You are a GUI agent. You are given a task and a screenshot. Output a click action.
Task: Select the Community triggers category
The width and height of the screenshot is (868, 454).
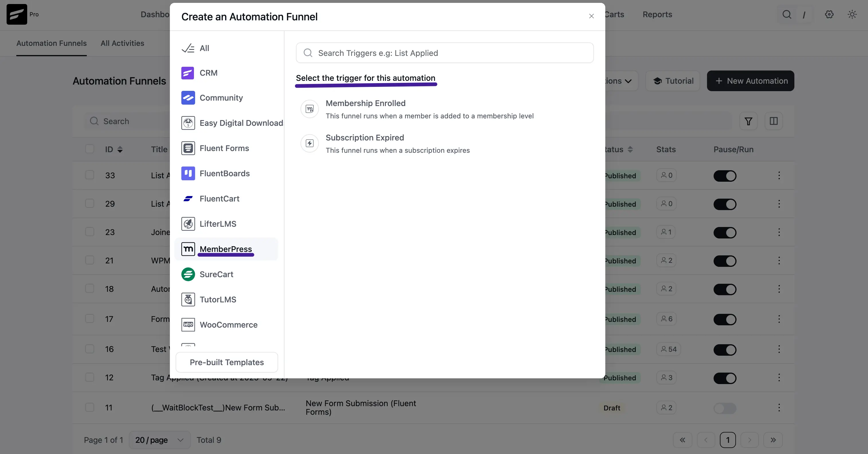click(x=226, y=98)
